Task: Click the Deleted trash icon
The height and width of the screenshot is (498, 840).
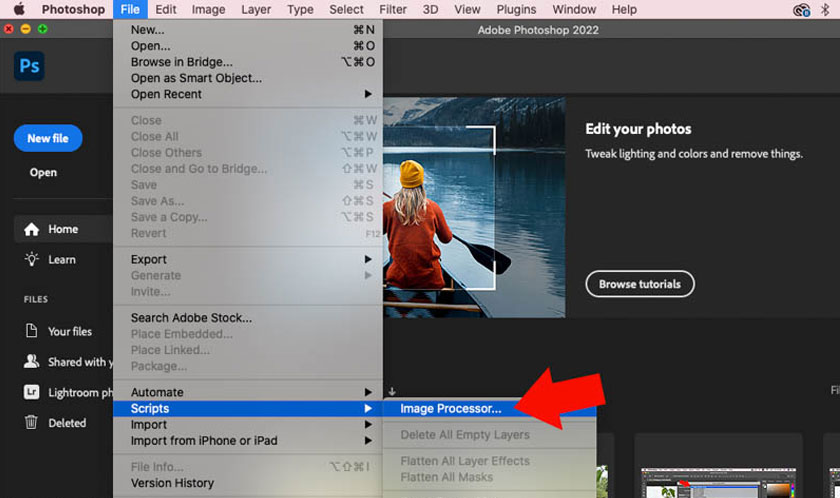Action: pyautogui.click(x=31, y=422)
